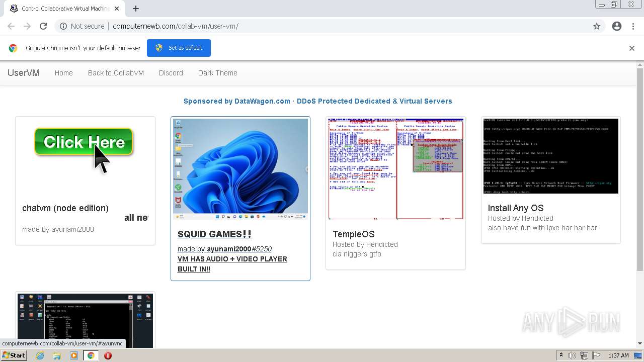
Task: Dismiss the default browser notification bar
Action: point(631,48)
